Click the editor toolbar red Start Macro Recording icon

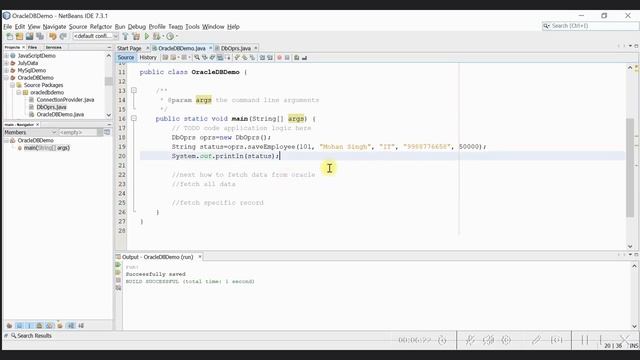coord(280,58)
